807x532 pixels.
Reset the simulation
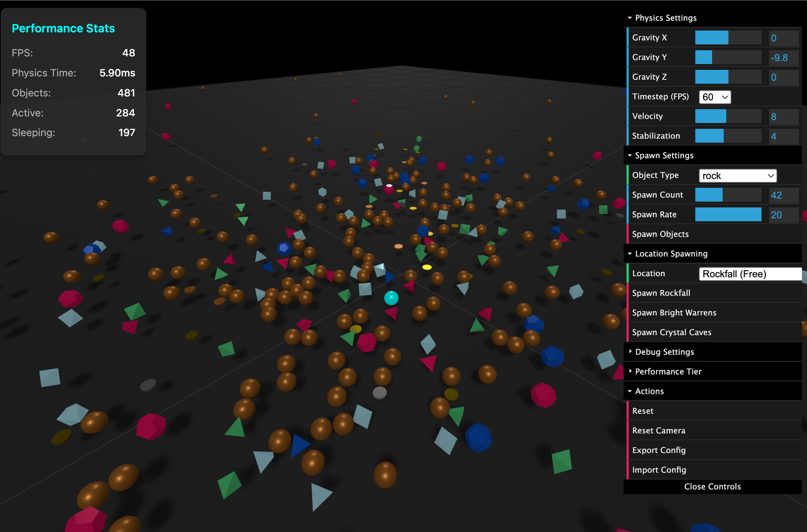pyautogui.click(x=643, y=411)
